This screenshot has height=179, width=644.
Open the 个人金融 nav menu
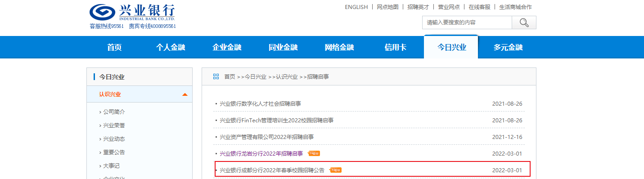[171, 47]
